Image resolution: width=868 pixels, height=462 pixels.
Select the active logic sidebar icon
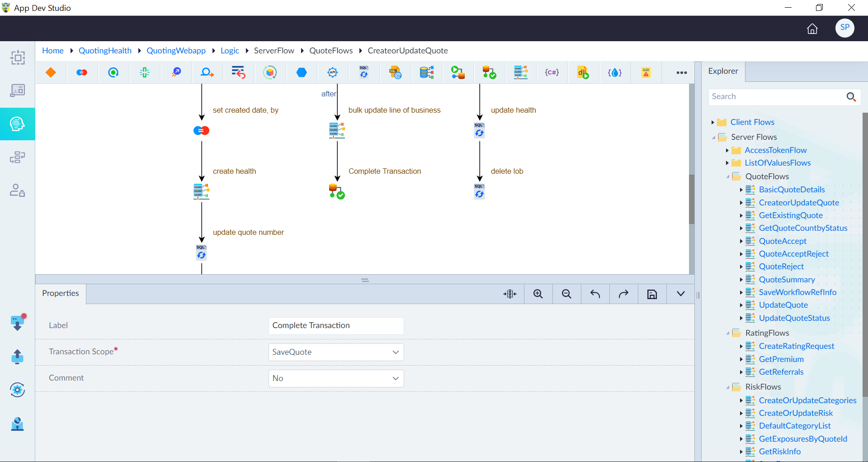click(x=17, y=124)
